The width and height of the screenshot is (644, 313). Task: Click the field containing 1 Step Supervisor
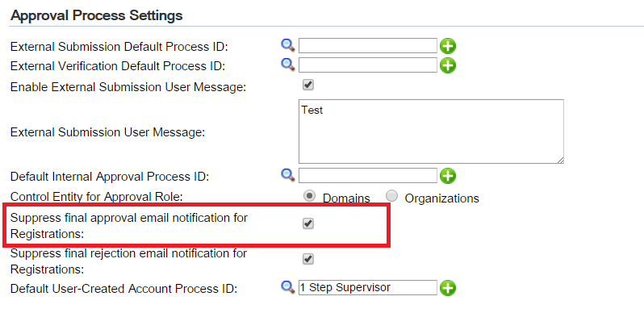point(367,287)
